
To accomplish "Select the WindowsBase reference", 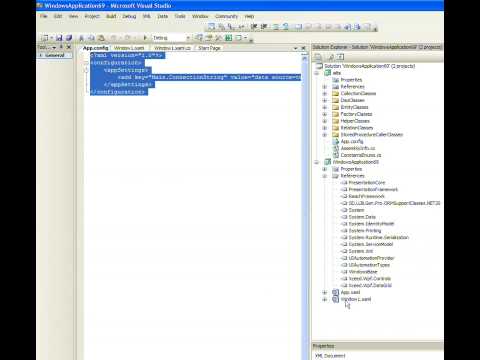I will [363, 272].
